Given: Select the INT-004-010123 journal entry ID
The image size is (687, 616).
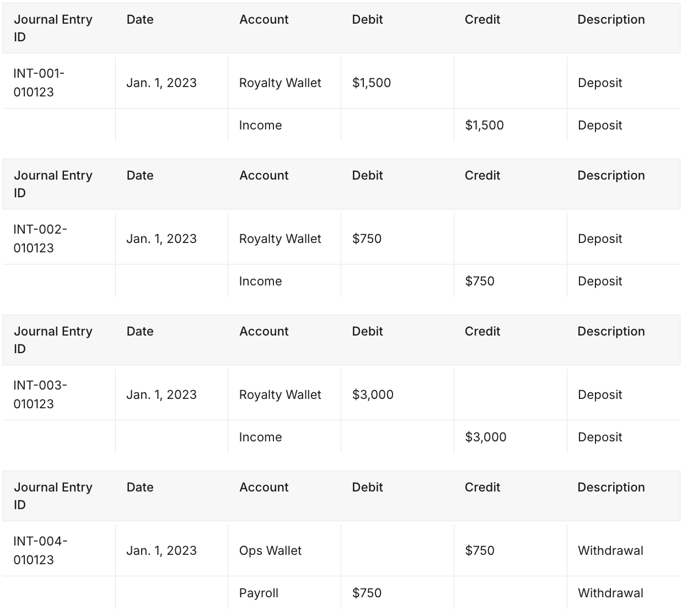Looking at the screenshot, I should (x=40, y=550).
